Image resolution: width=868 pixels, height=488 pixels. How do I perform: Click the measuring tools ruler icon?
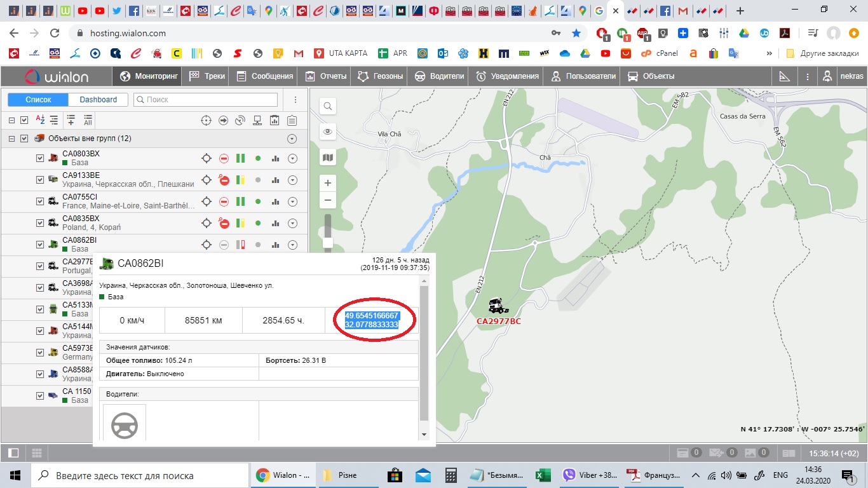pyautogui.click(x=784, y=76)
